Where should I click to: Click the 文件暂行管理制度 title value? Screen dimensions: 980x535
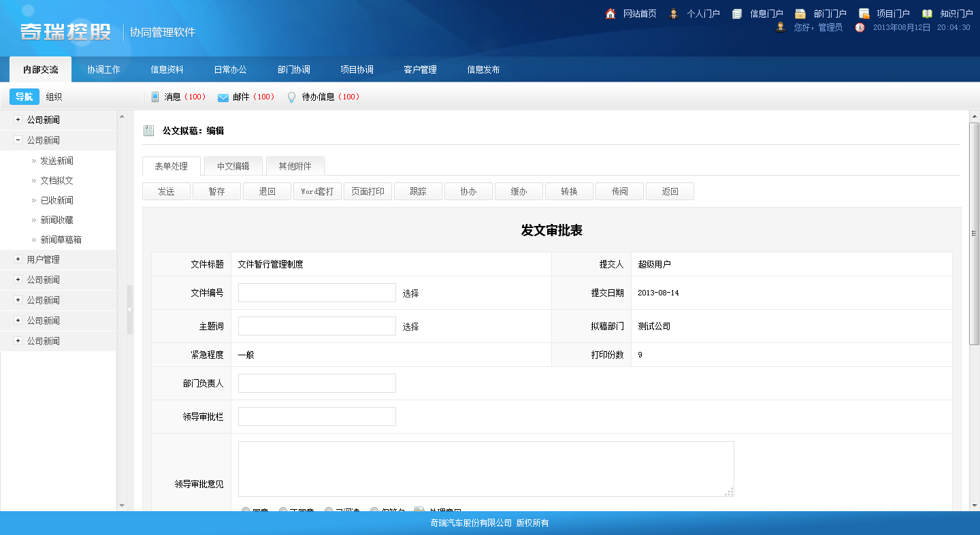tap(270, 265)
